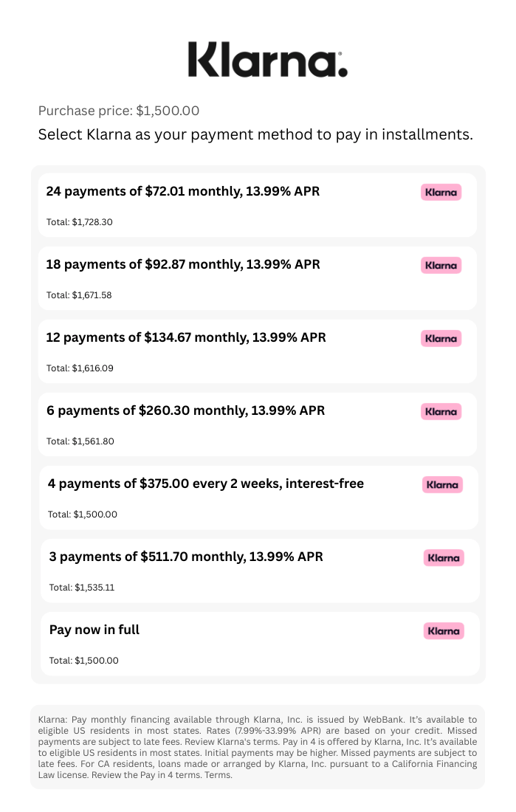Viewport: 516px width, 812px height.
Task: Choose 6 payments of $260.30 monthly plan
Action: (x=258, y=424)
